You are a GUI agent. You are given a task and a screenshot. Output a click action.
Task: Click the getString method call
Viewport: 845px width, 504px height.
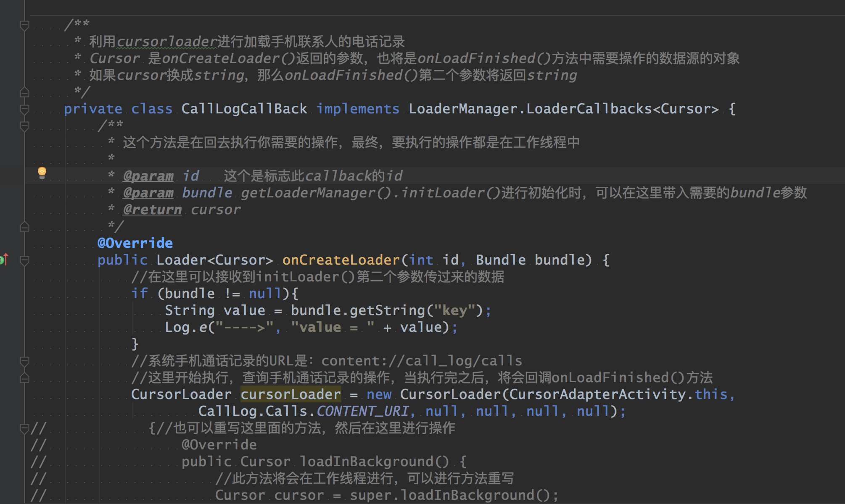387,311
